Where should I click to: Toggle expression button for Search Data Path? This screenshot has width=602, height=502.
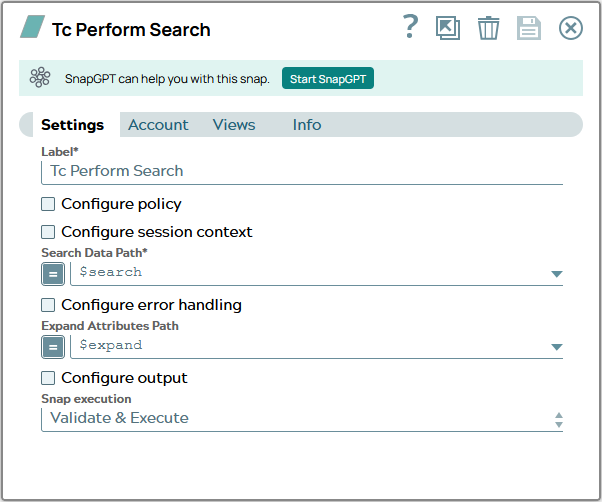53,274
